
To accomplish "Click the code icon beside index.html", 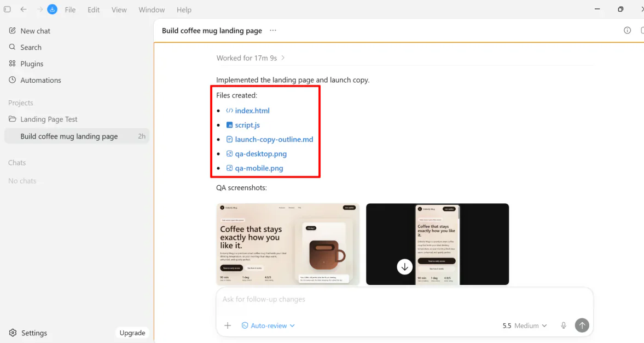I will coord(230,111).
